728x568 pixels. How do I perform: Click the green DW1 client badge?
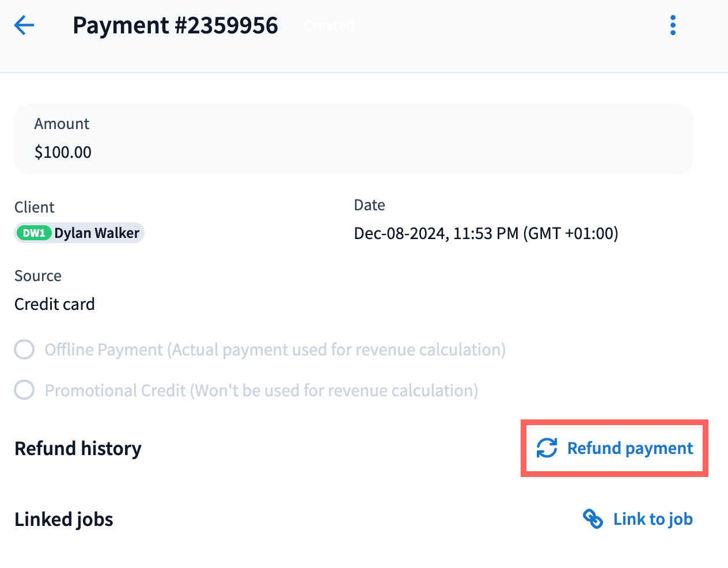tap(34, 233)
